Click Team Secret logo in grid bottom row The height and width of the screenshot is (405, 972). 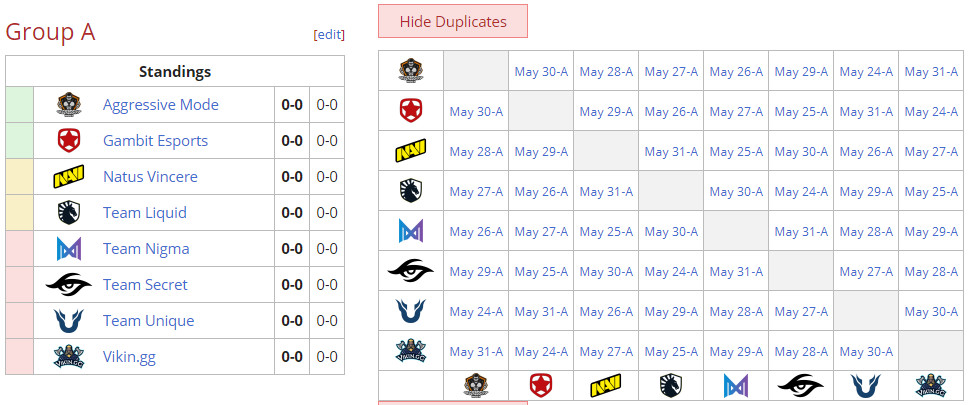point(801,385)
